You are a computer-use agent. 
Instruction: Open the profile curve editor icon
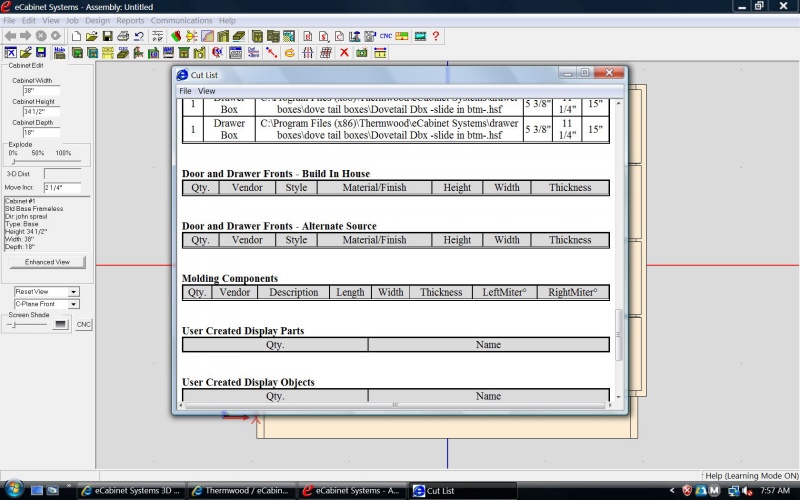(207, 36)
